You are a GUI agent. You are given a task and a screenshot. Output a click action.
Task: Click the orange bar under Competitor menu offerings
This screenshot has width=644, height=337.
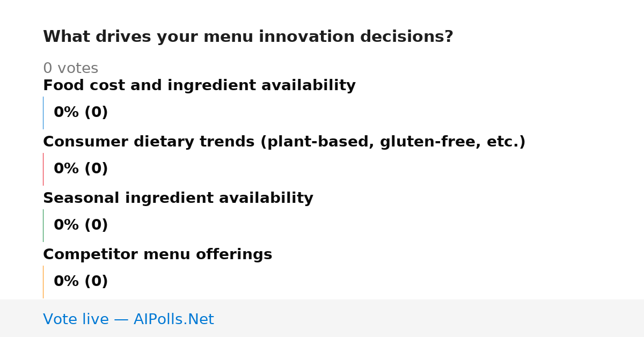coord(43,282)
